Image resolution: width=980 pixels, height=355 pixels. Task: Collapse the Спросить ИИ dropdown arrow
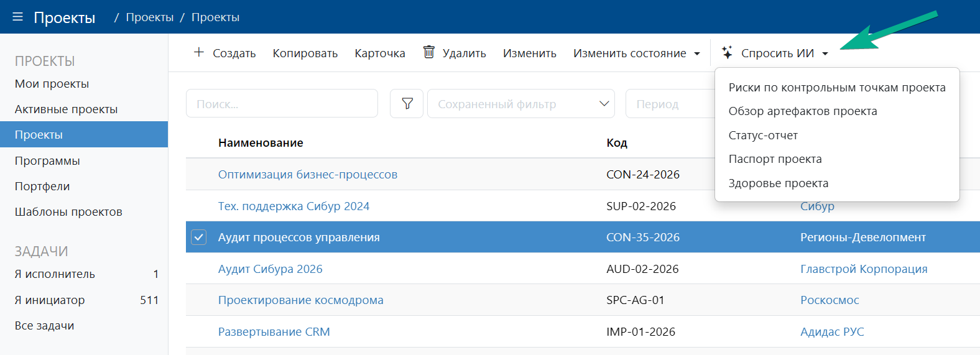click(x=825, y=54)
